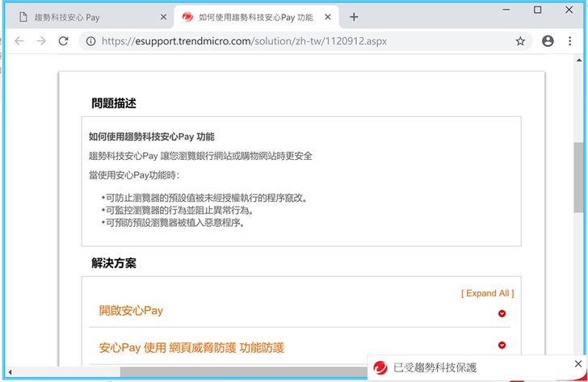The width and height of the screenshot is (588, 382).
Task: Click the bullet 可防止瀏覽器的預設值被未經授權執行的程序竄改
Action: pyautogui.click(x=206, y=198)
